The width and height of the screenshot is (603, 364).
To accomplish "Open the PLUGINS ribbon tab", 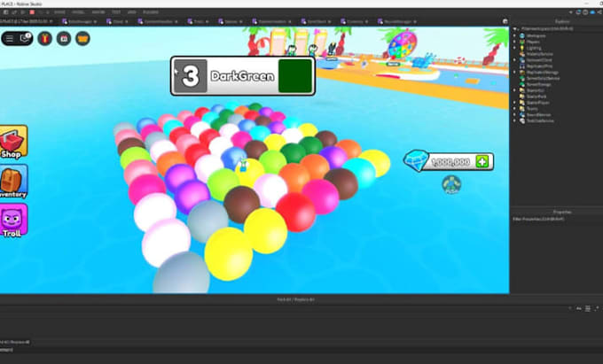I will point(151,12).
